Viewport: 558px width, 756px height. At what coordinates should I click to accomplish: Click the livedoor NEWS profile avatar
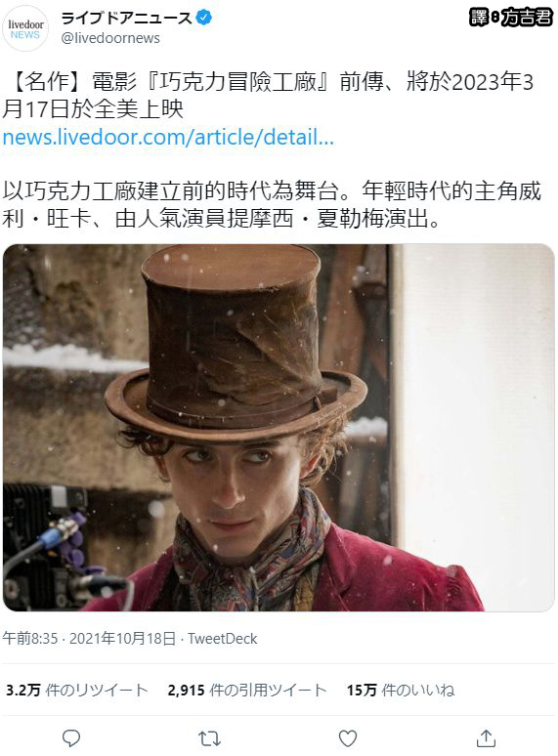[x=25, y=29]
